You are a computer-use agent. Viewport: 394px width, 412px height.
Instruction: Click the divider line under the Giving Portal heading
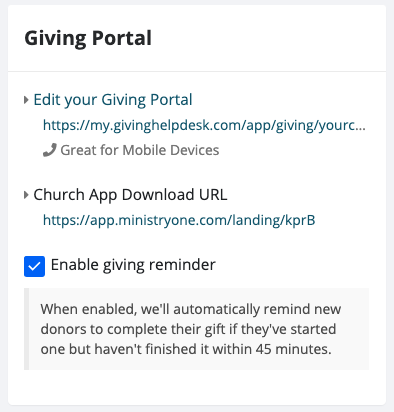point(197,71)
